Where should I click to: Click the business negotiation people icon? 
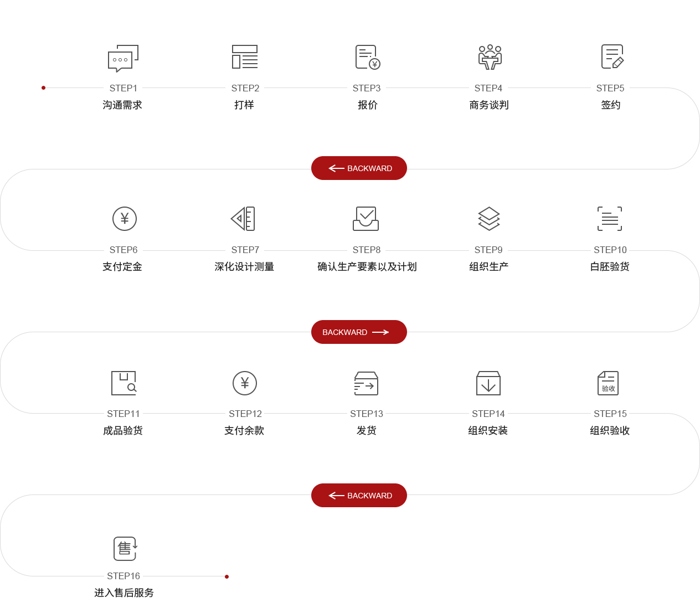(490, 57)
